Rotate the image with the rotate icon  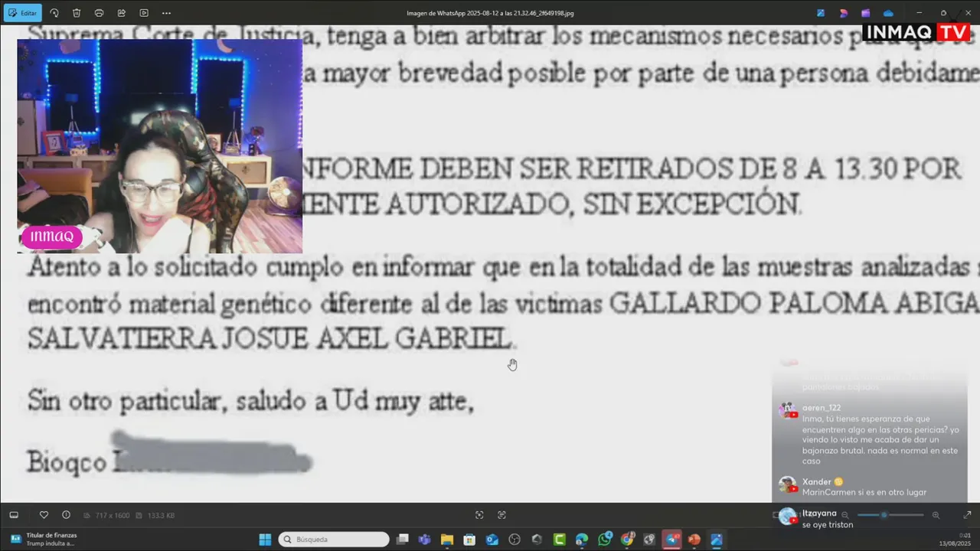pyautogui.click(x=54, y=13)
